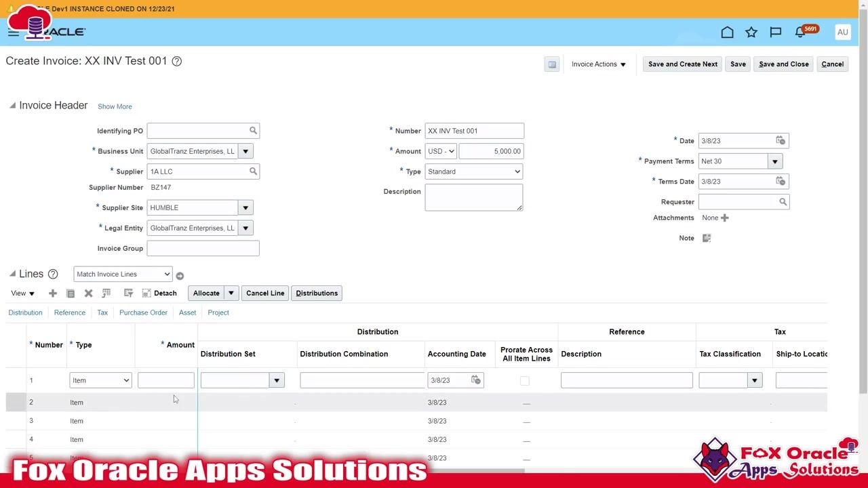868x488 pixels.
Task: Open the Supplier Site dropdown
Action: (245, 207)
